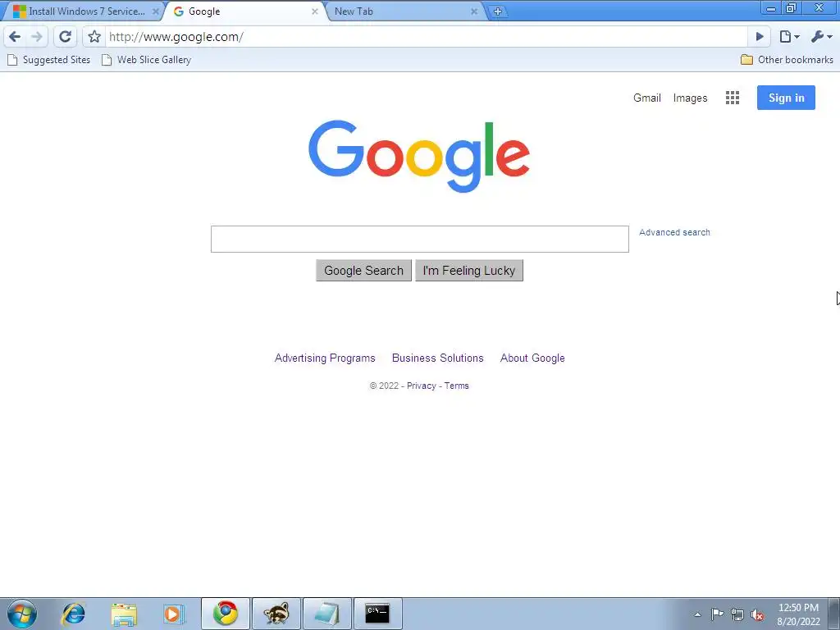Open the notepad app in taskbar
The image size is (840, 630).
point(327,614)
